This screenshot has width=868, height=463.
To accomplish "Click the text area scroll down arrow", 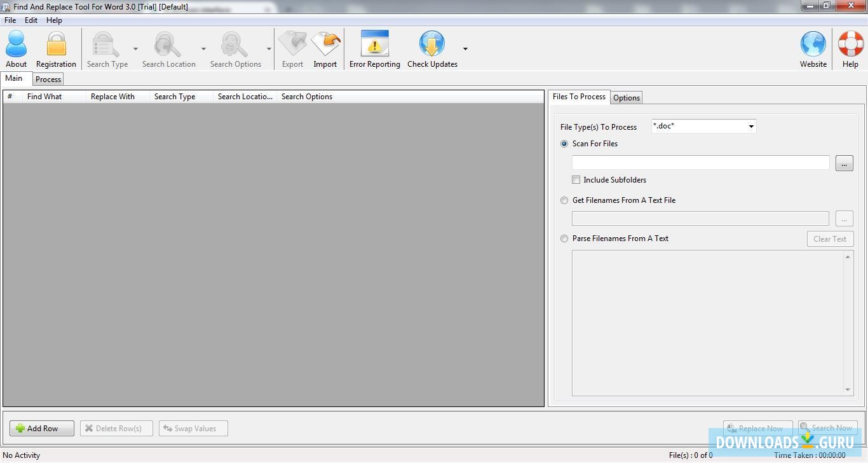I will 848,390.
